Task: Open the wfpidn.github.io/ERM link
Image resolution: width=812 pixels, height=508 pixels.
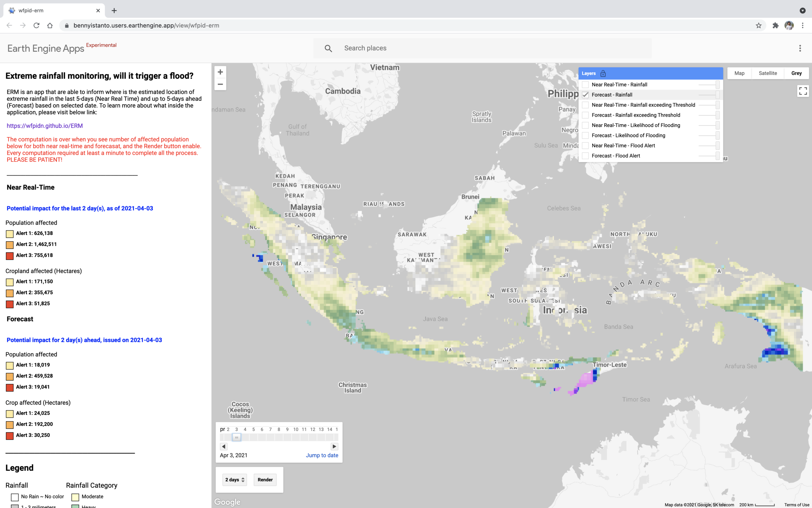Action: (x=44, y=126)
